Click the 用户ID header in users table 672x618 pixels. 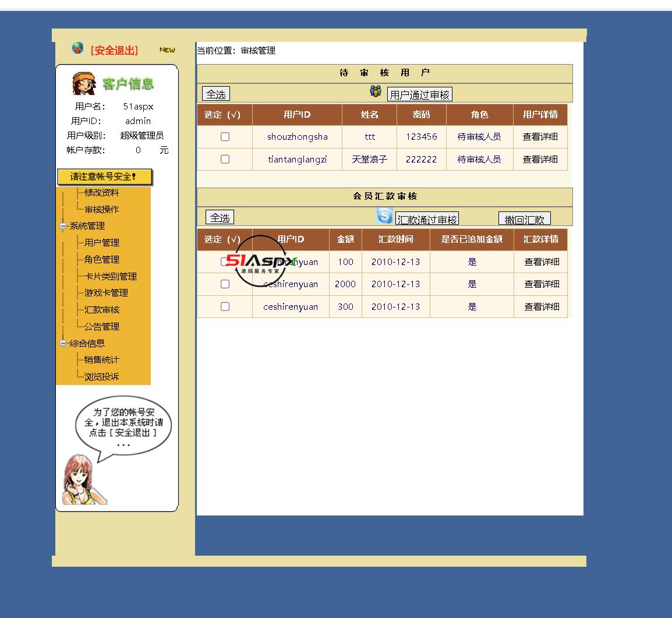click(x=297, y=114)
